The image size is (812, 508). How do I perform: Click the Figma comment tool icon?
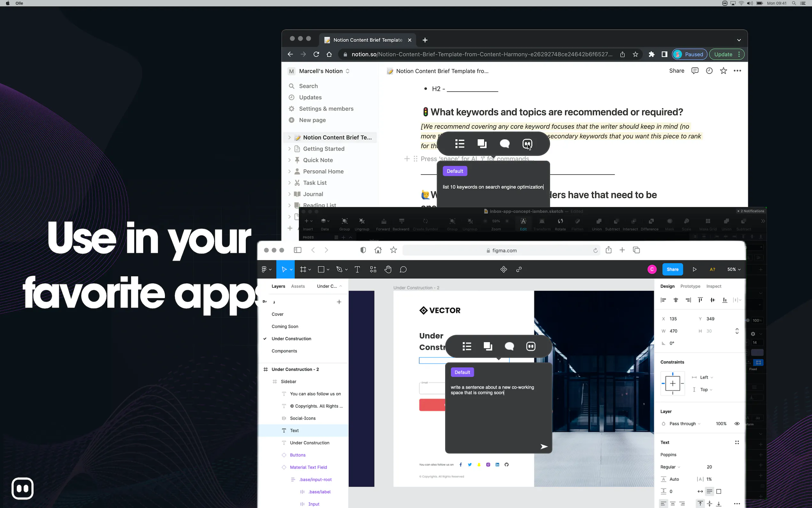point(403,269)
